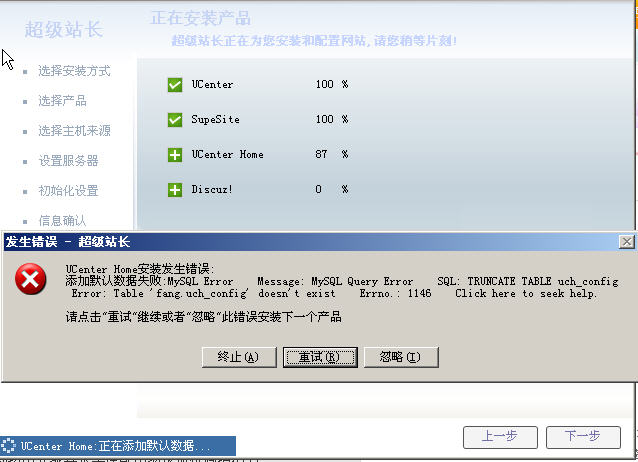This screenshot has height=462, width=638.
Task: Click the green check icon beside SupeSite
Action: click(175, 120)
